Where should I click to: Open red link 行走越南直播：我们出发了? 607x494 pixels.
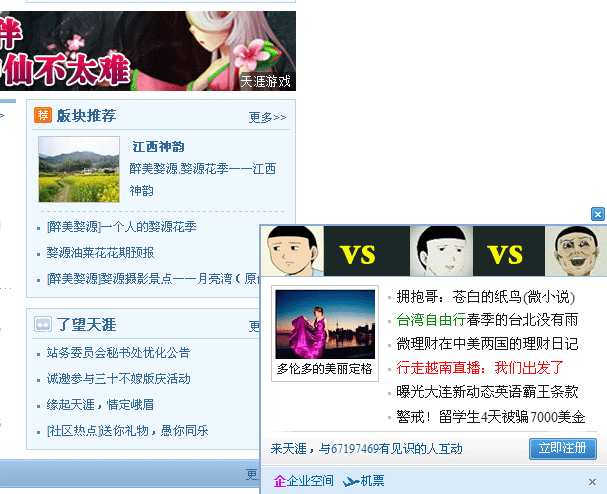click(x=480, y=367)
